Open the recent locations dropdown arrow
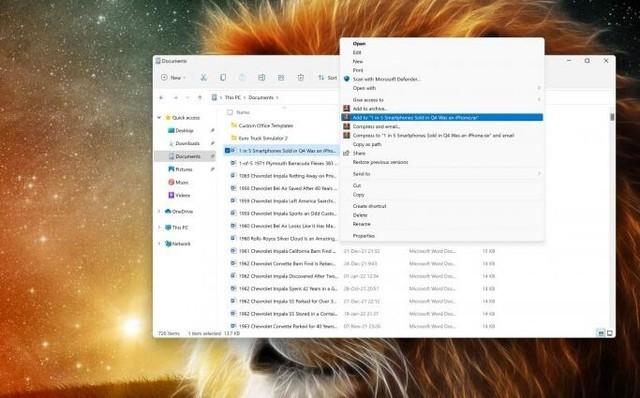Screen dimensions: 640x398 tap(187, 98)
